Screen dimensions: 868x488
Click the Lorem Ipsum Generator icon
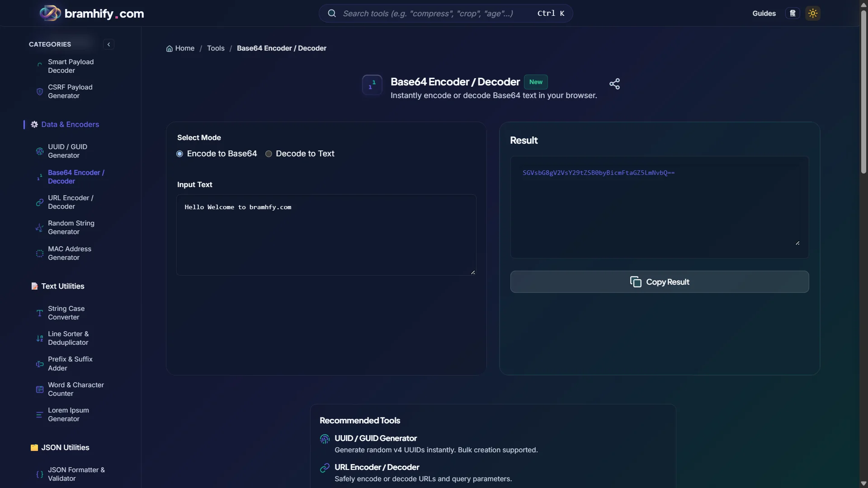(x=40, y=414)
